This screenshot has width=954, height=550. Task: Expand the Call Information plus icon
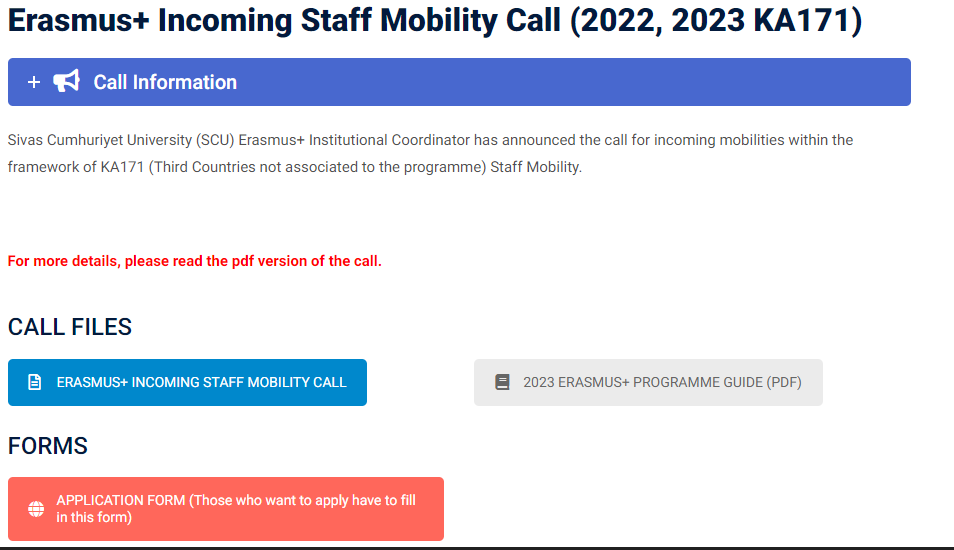click(x=34, y=82)
